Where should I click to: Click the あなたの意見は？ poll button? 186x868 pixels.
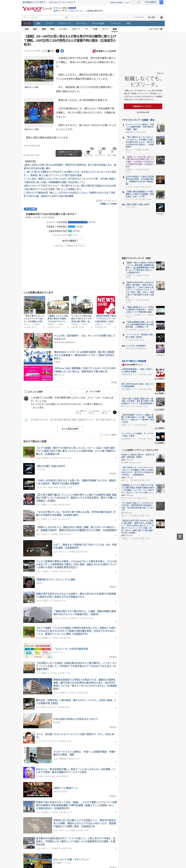click(x=70, y=241)
